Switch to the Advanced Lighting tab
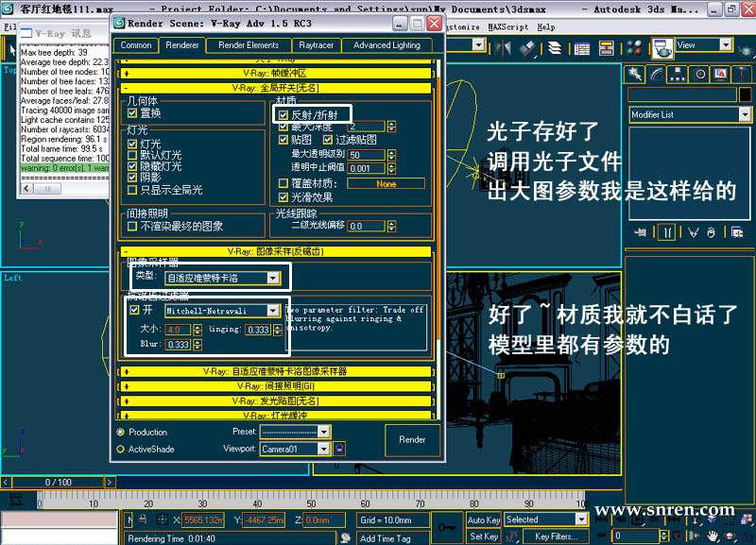756x545 pixels. coord(387,45)
